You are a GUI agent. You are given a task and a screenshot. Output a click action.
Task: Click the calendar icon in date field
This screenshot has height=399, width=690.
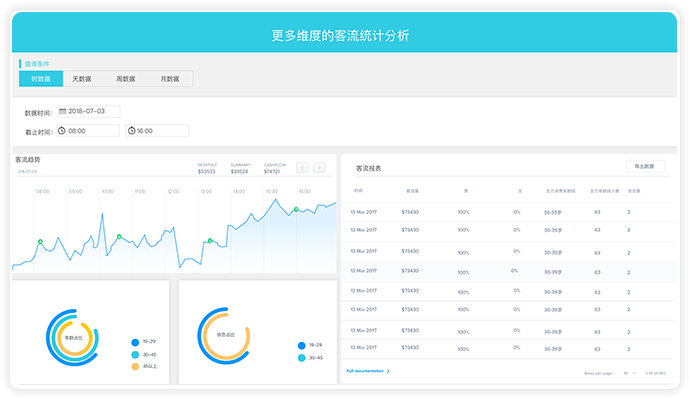(x=62, y=111)
